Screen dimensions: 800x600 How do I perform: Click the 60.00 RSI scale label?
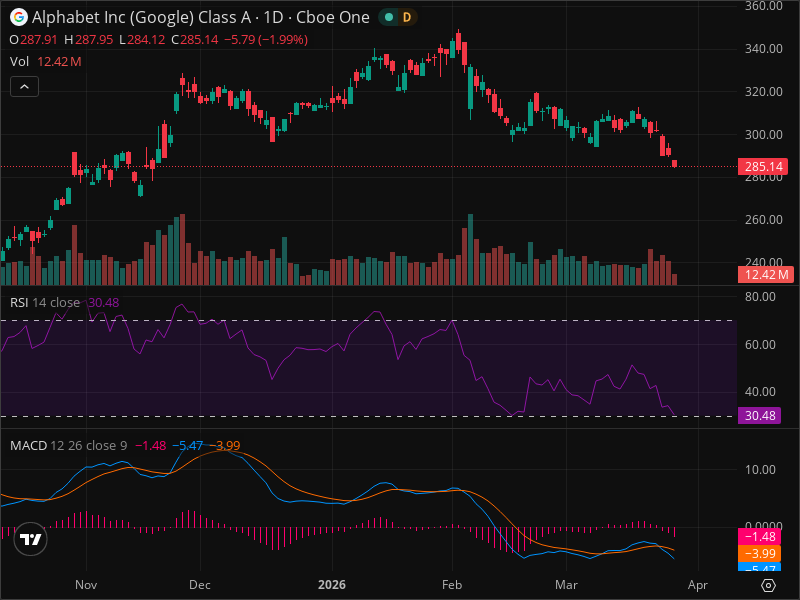point(760,345)
